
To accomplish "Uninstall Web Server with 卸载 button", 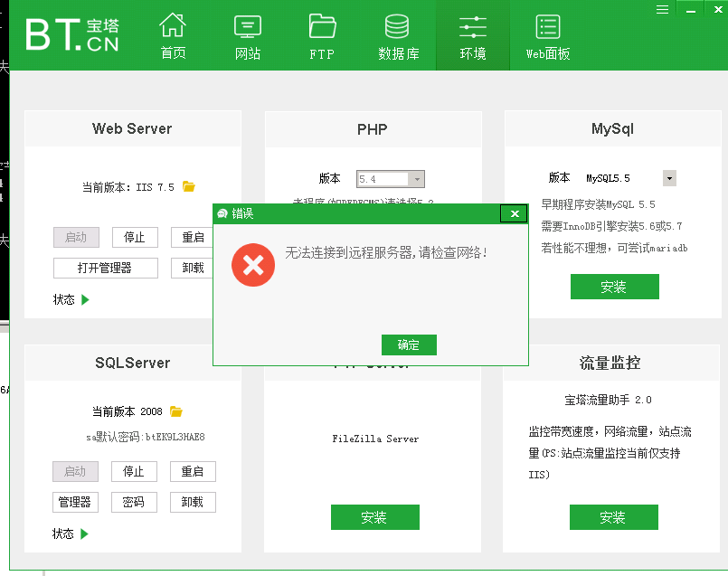I will [x=192, y=268].
